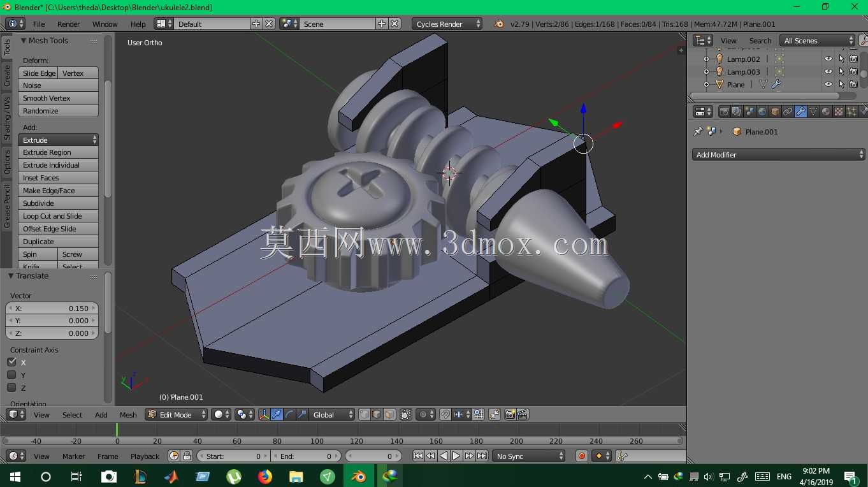The image size is (868, 487).
Task: Switch to the Create tab in the tool shelf
Action: (7, 75)
